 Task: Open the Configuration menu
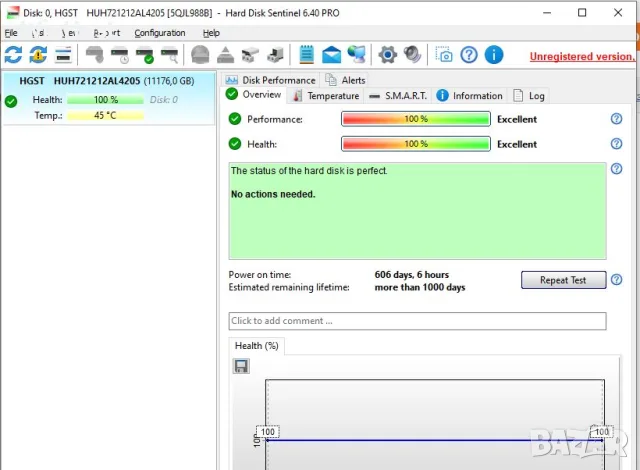point(160,33)
